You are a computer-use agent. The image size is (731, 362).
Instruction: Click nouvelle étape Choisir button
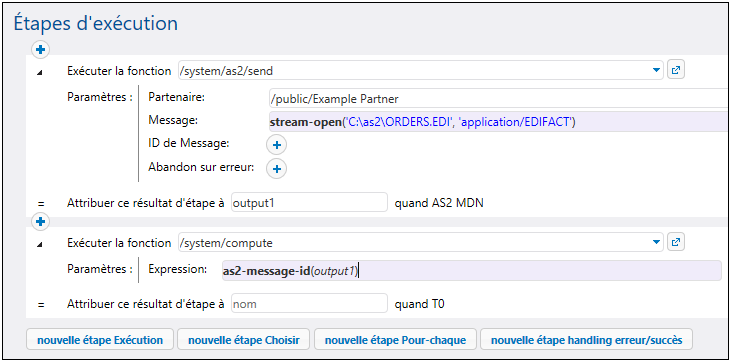pyautogui.click(x=244, y=340)
